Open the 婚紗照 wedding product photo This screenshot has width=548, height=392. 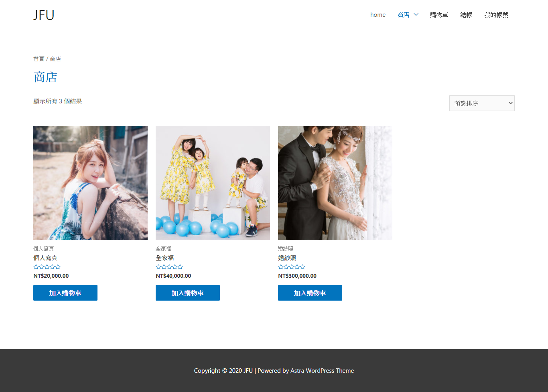tap(335, 183)
